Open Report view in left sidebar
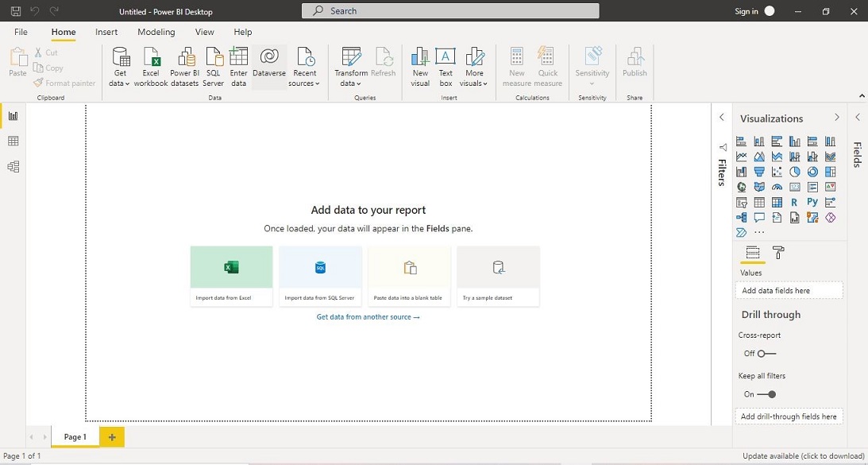The height and width of the screenshot is (465, 868). click(x=14, y=116)
